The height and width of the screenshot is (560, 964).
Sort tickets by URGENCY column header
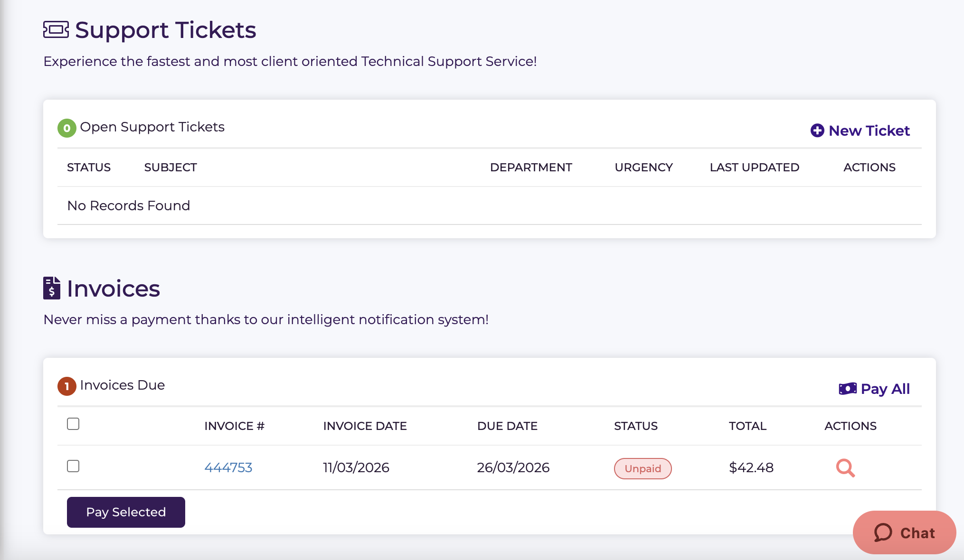[x=643, y=168]
